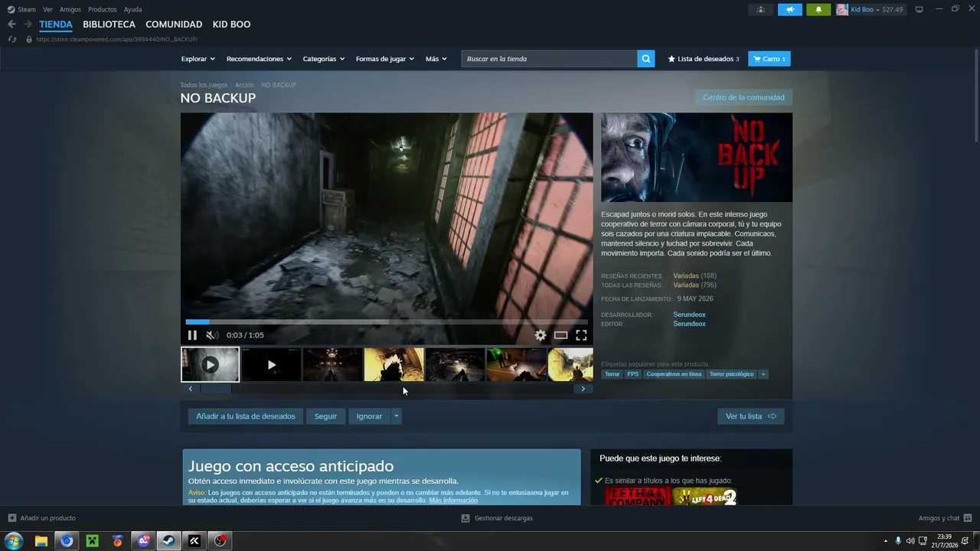Unmute the trailer video audio
980x551 pixels.
tap(212, 335)
